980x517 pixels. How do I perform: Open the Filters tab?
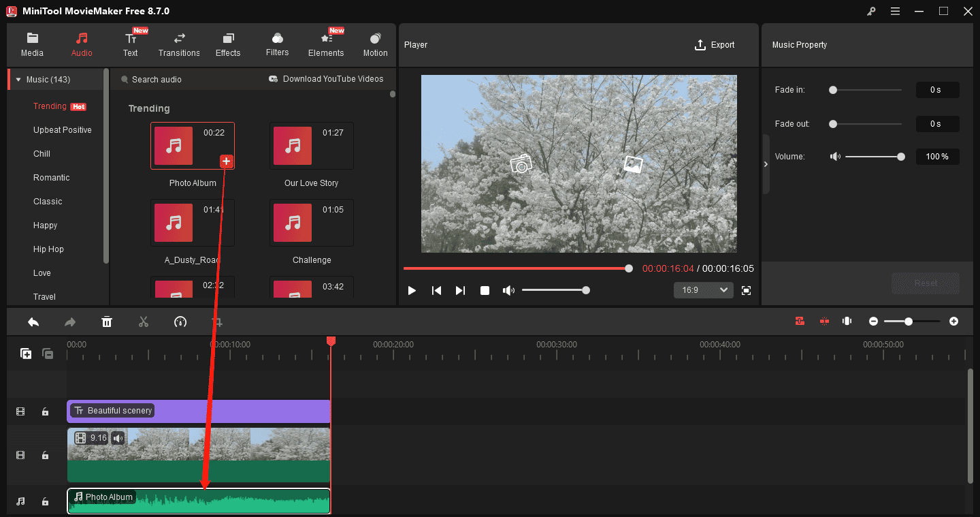[277, 45]
